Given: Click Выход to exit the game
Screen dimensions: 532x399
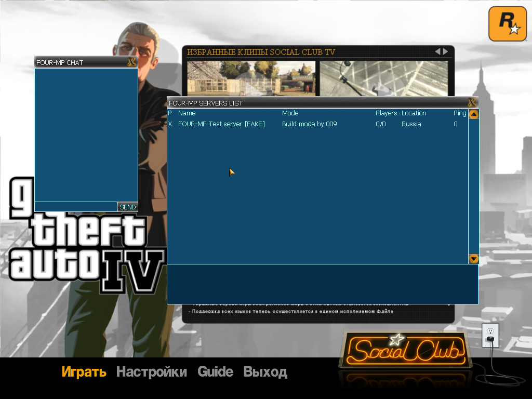Looking at the screenshot, I should [265, 372].
